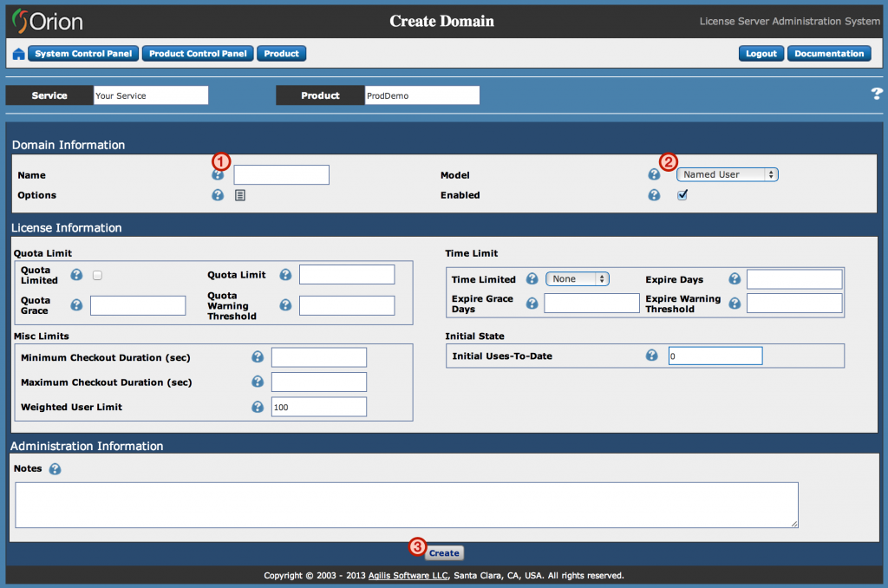Click the home icon in the toolbar
The image size is (888, 588).
pyautogui.click(x=17, y=53)
